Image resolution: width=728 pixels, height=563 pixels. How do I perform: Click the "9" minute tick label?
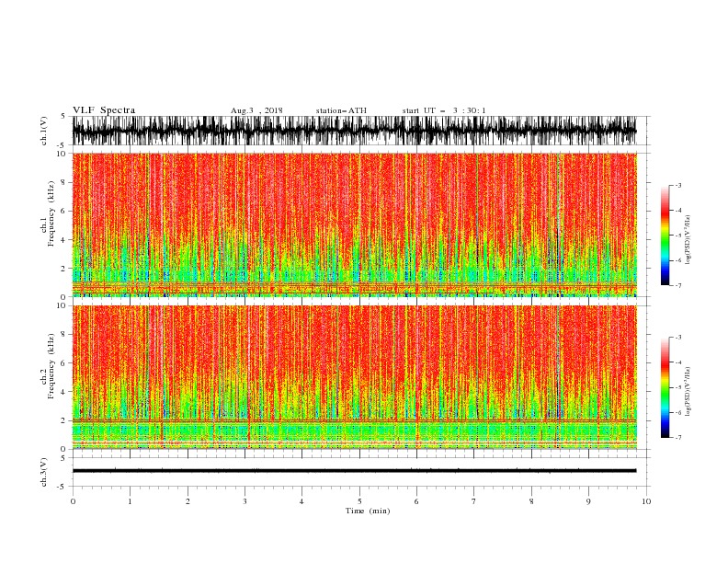tap(588, 501)
